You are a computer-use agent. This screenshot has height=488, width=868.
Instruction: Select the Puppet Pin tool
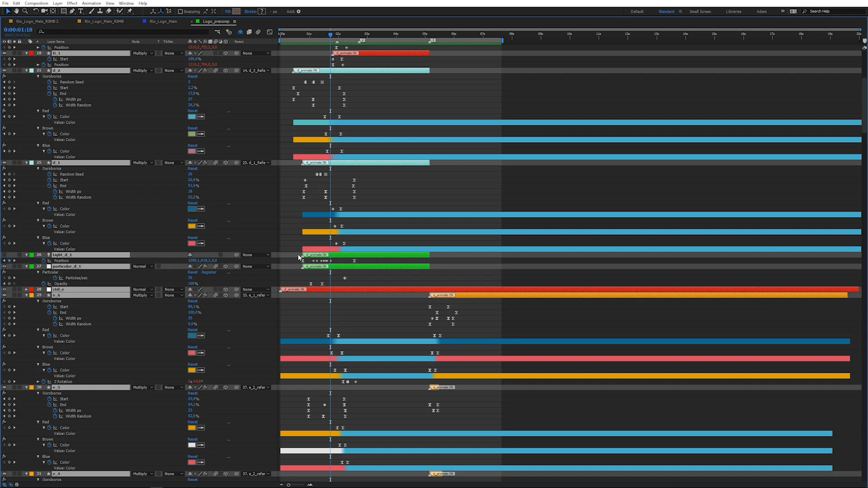tap(130, 11)
